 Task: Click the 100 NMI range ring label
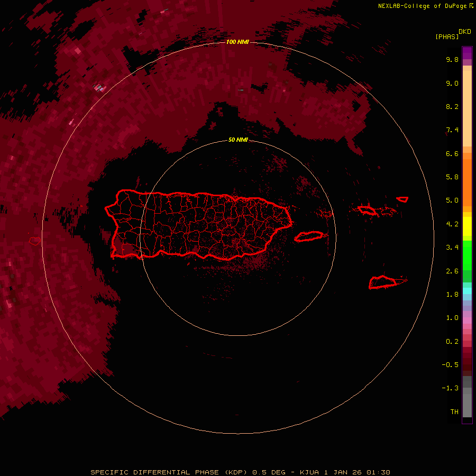tap(237, 42)
